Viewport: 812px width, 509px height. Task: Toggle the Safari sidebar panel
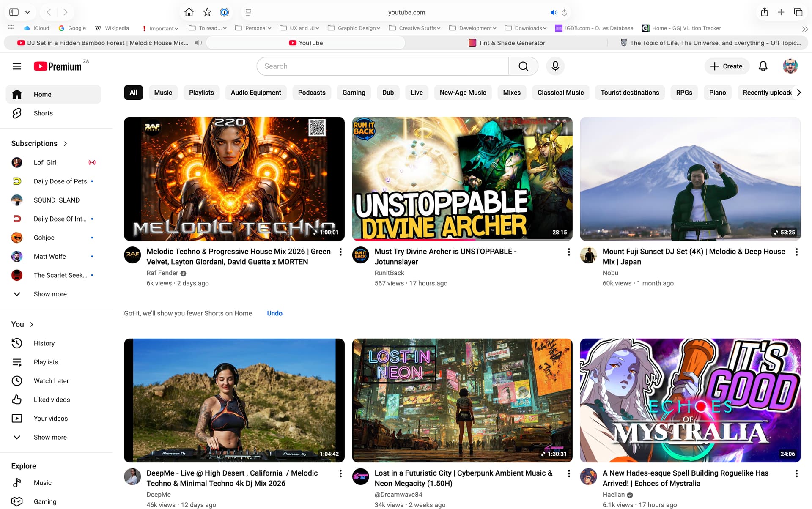(x=14, y=12)
